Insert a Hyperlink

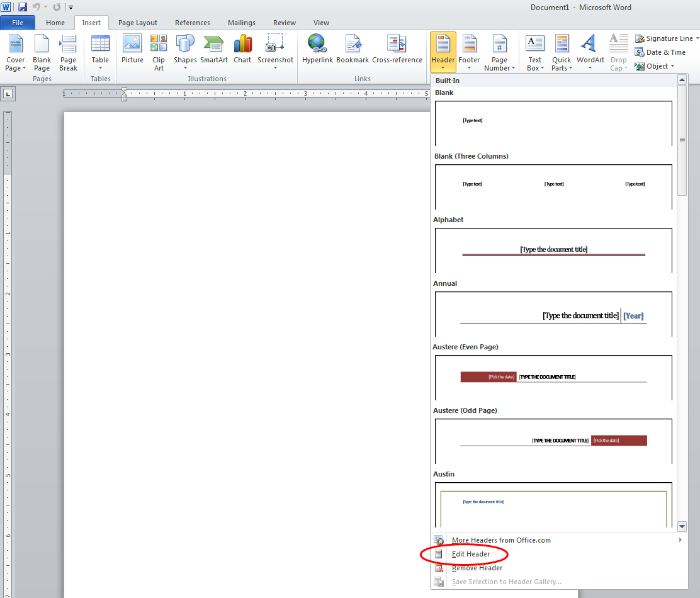click(x=317, y=50)
